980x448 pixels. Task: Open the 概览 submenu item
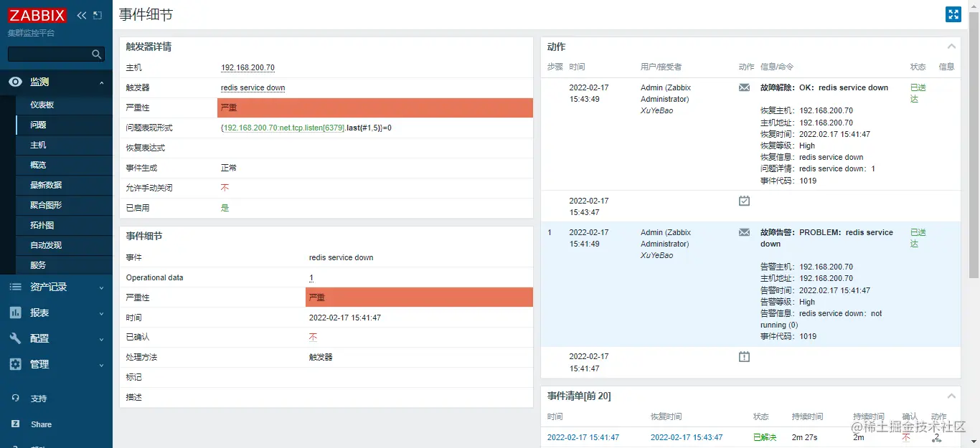pyautogui.click(x=38, y=165)
